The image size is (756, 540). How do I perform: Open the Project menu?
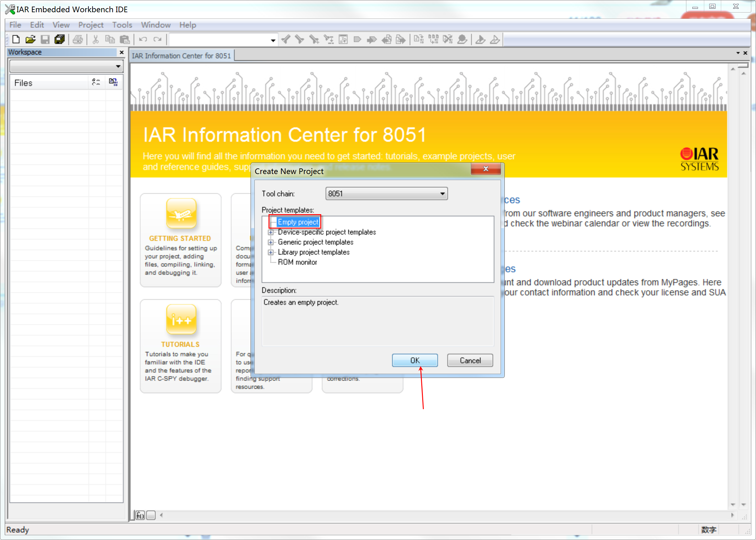point(90,25)
